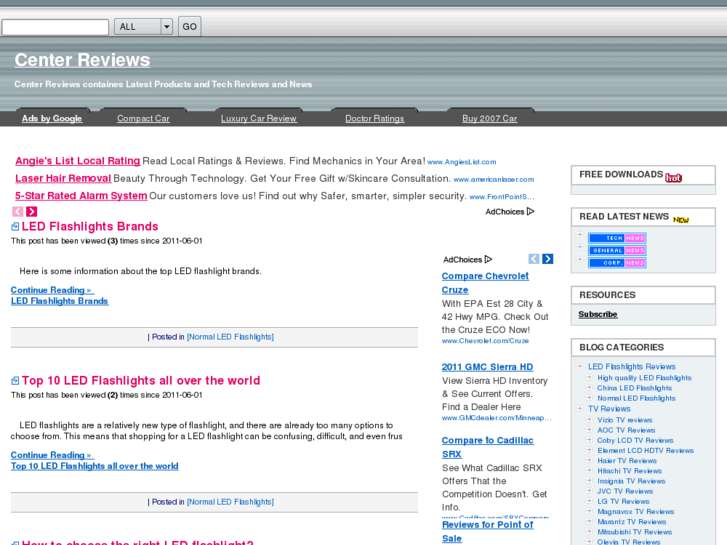This screenshot has height=545, width=727.
Task: Open Angie's List Local Rating ad
Action: [77, 161]
